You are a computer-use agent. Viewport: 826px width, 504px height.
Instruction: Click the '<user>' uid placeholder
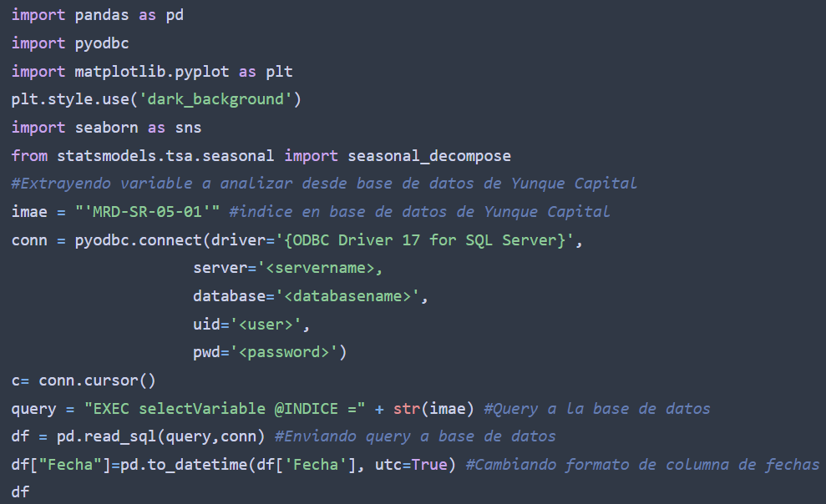click(x=266, y=325)
